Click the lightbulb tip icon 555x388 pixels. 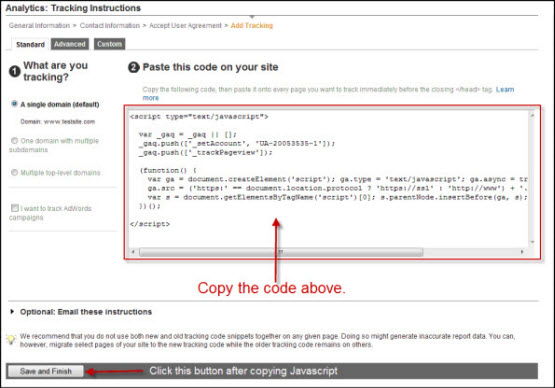[11, 339]
